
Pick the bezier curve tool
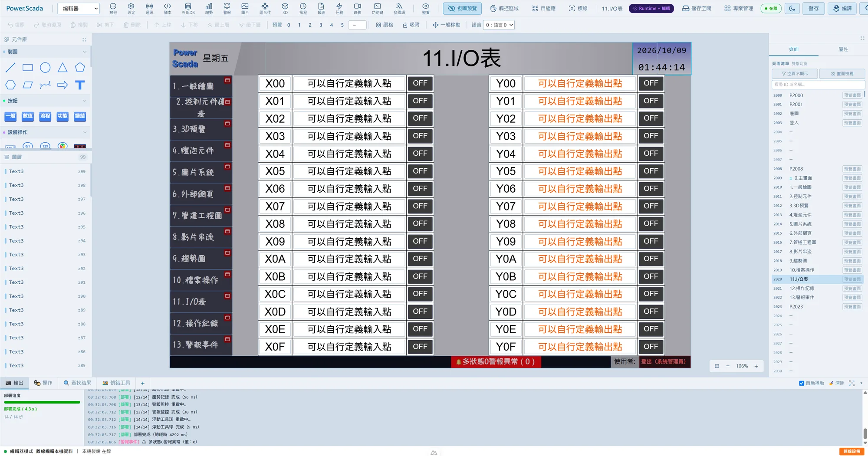(45, 85)
